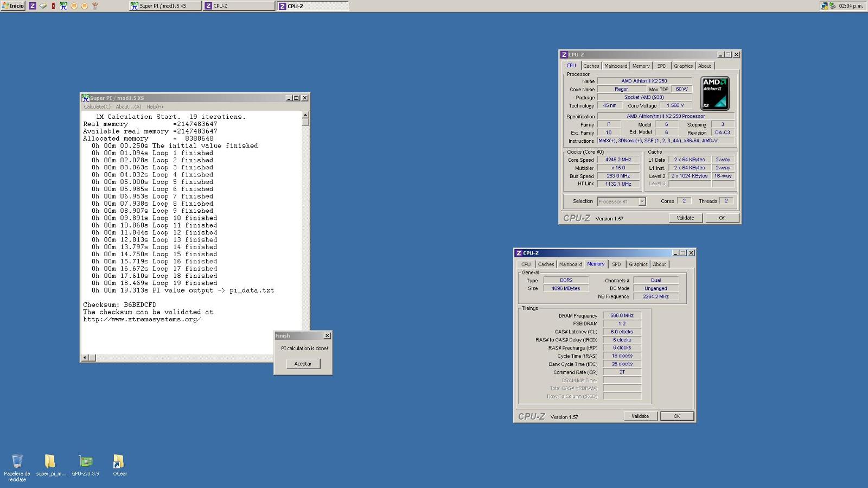Image resolution: width=868 pixels, height=488 pixels.
Task: Select the Memory tab in the lower CPU-Z window
Action: pos(596,264)
